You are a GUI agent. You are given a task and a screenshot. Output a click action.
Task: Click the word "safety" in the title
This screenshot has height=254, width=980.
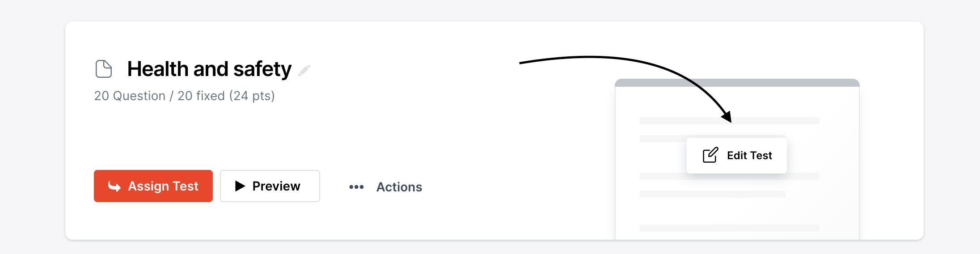pyautogui.click(x=262, y=69)
